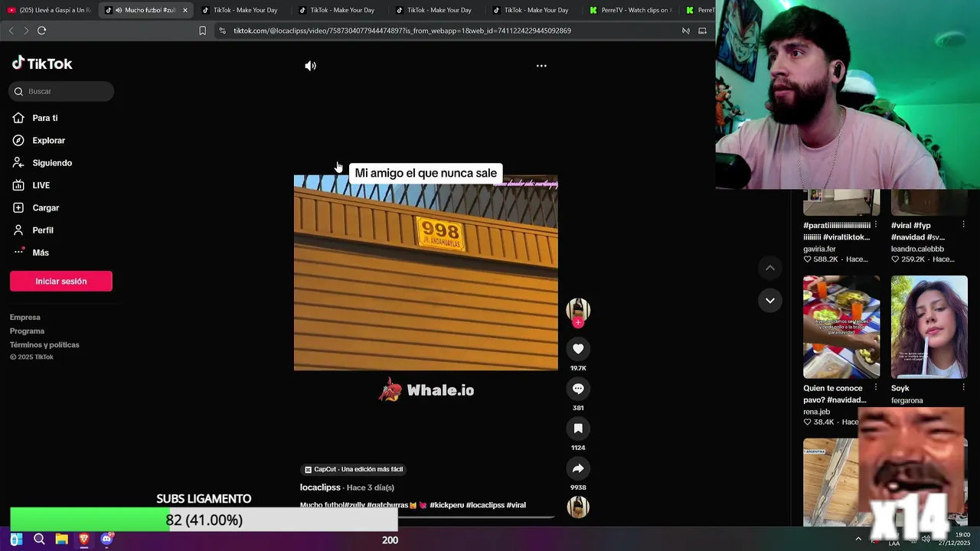Open the taskbar volume control

926,540
